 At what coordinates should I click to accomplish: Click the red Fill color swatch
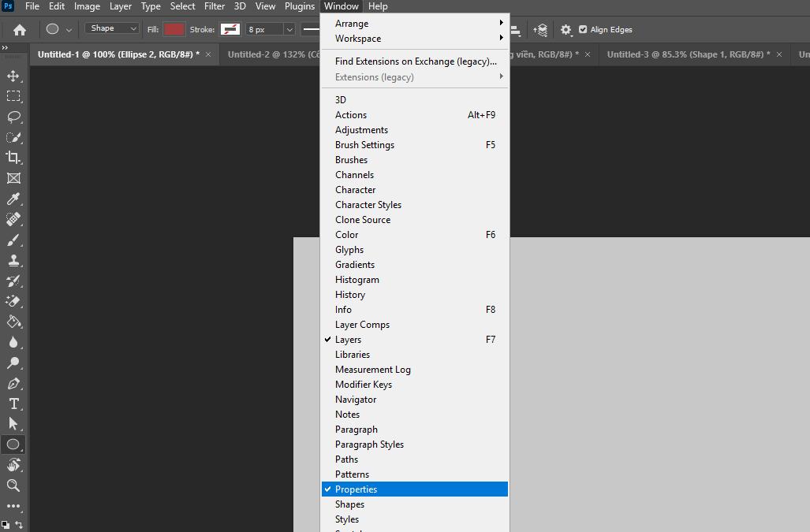[173, 28]
